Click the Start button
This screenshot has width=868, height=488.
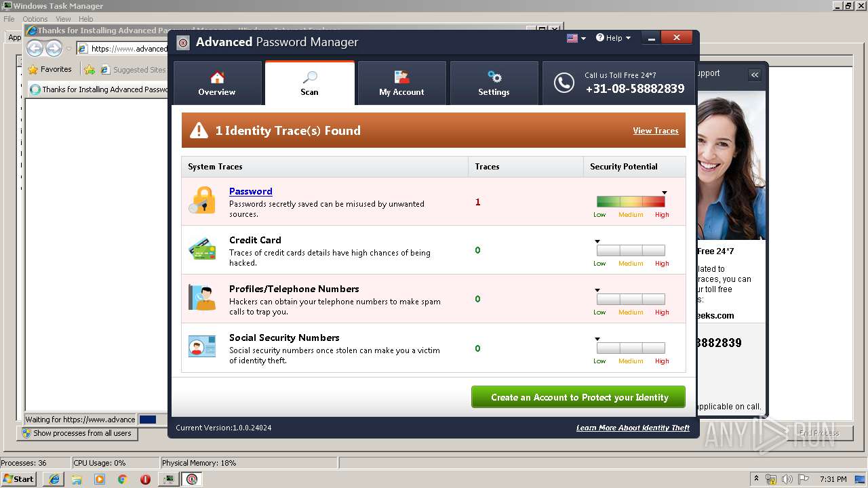coord(18,479)
